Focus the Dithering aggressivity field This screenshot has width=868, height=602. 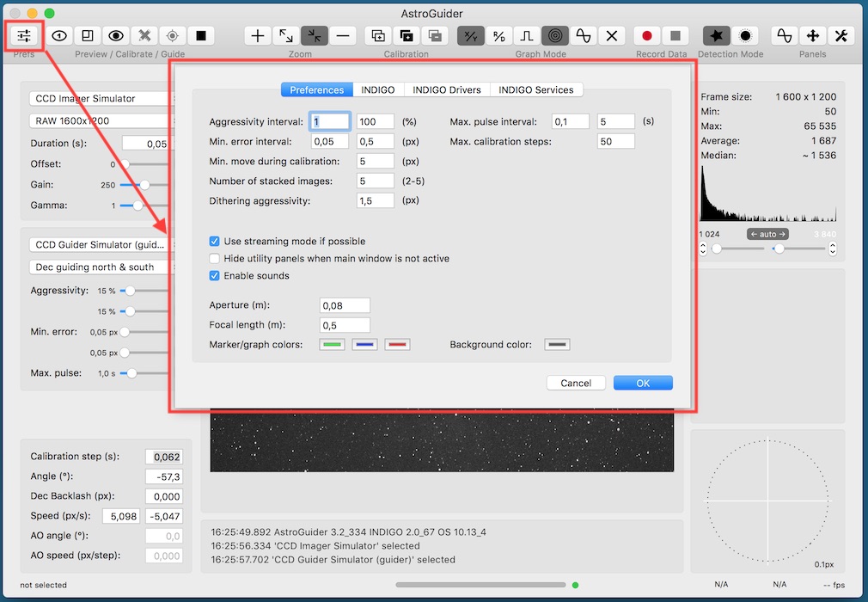pos(376,200)
